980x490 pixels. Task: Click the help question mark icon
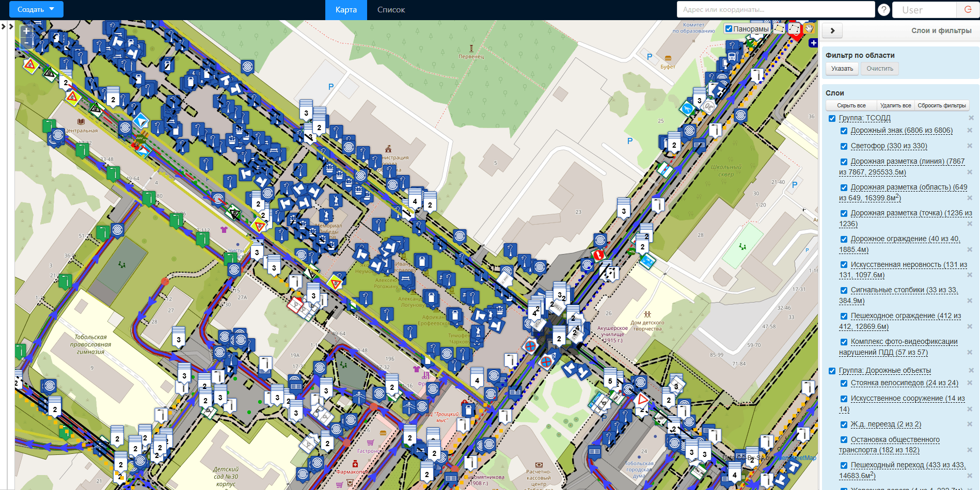(x=884, y=10)
